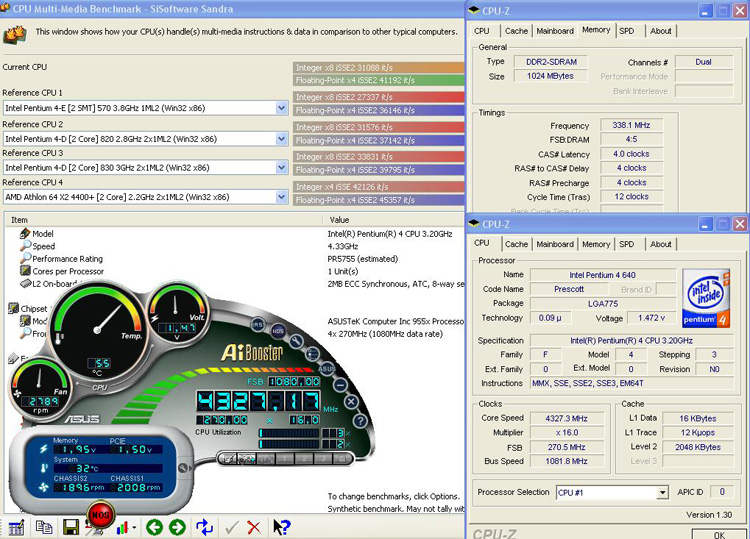Click the grey checkmark OK icon

[x=232, y=528]
